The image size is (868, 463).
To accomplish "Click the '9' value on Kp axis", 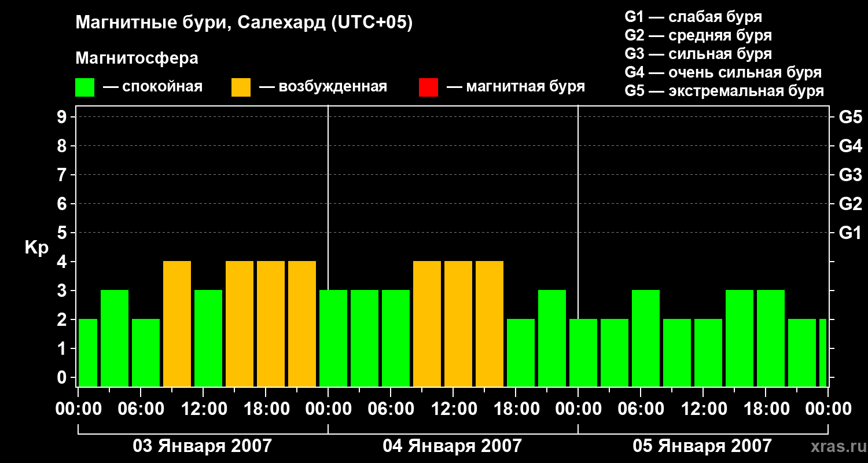I will [63, 117].
